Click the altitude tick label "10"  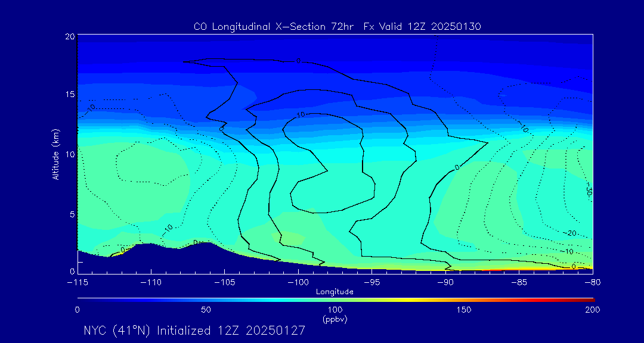click(x=69, y=154)
